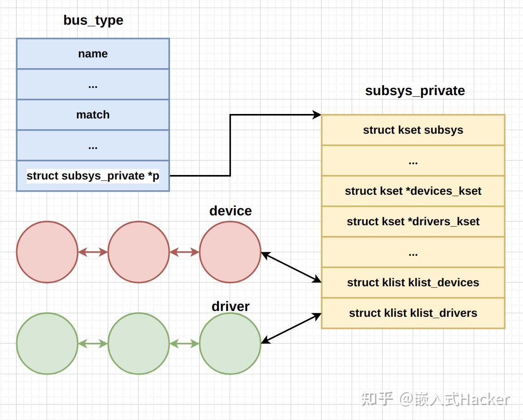Viewport: 523px width, 420px height.
Task: Select the 'name' cell in bus_type
Action: click(x=93, y=54)
